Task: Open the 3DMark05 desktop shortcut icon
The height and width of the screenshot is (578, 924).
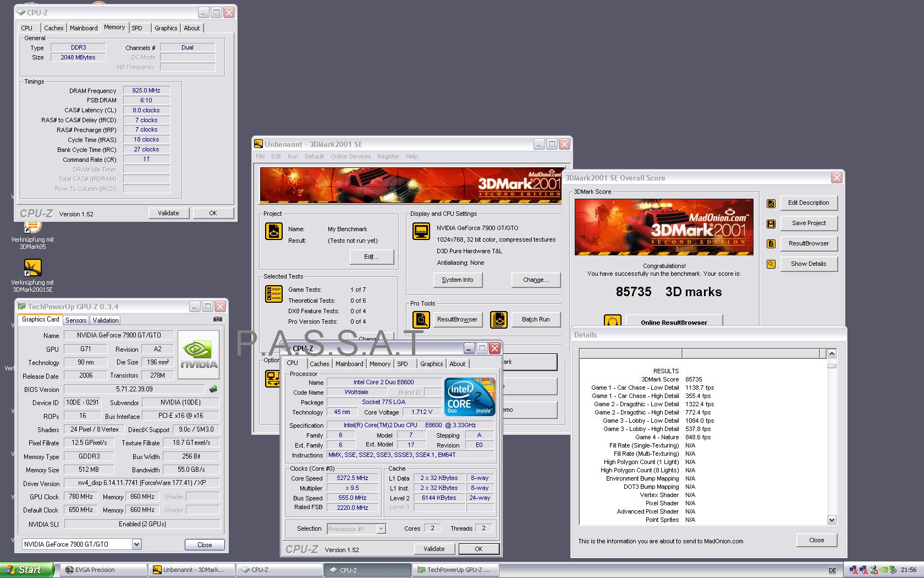Action: coord(33,227)
